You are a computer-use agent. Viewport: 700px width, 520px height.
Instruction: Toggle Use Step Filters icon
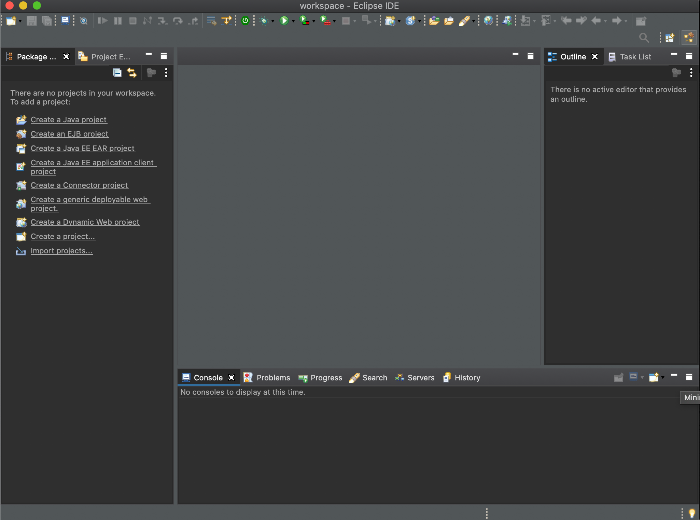[226, 21]
